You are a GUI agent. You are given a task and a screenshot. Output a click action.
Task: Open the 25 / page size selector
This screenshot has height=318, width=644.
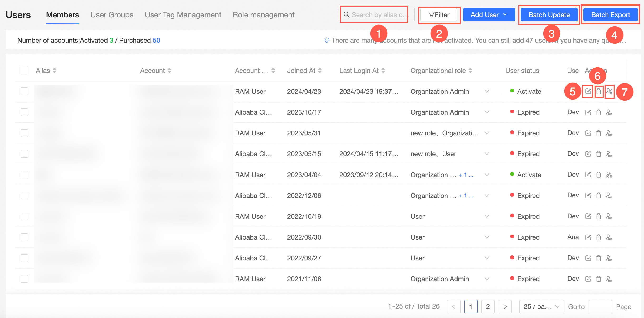click(x=541, y=307)
